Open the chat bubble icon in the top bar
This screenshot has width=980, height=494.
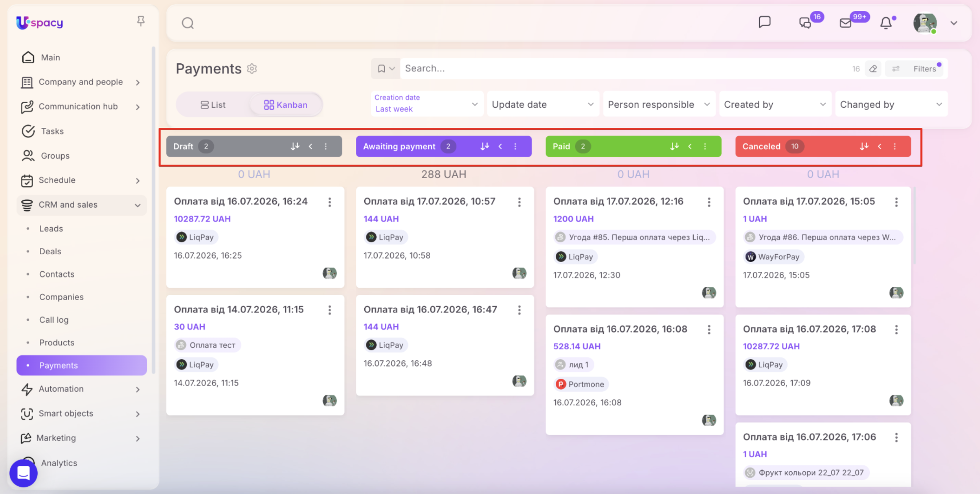(x=765, y=22)
